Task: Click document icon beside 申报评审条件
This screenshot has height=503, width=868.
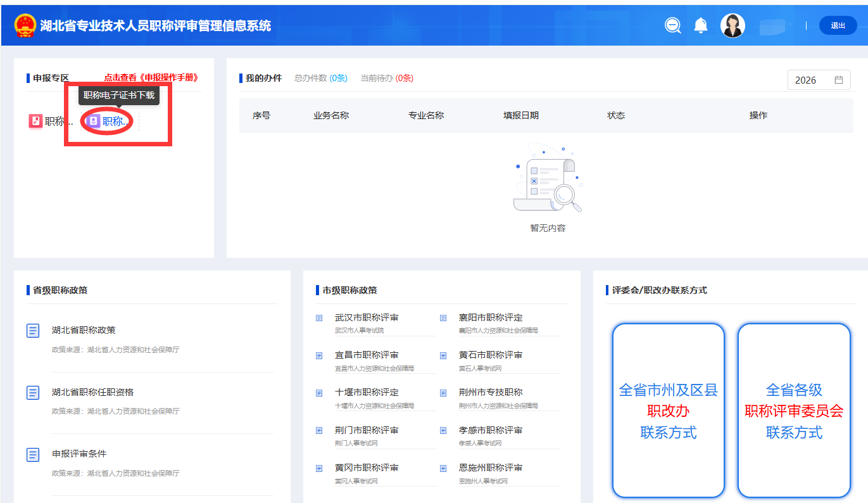Action: (x=33, y=454)
